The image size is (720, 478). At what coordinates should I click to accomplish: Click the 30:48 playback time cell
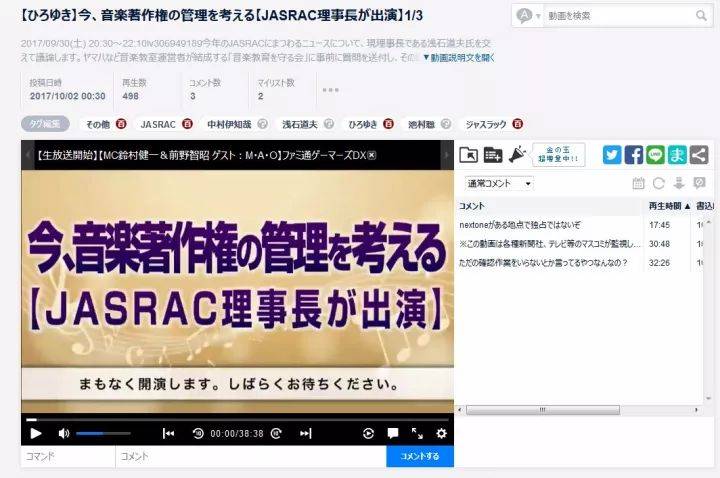tap(659, 244)
